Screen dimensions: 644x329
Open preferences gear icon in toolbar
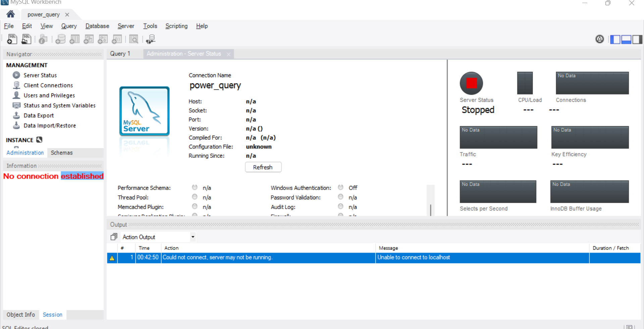pos(600,39)
